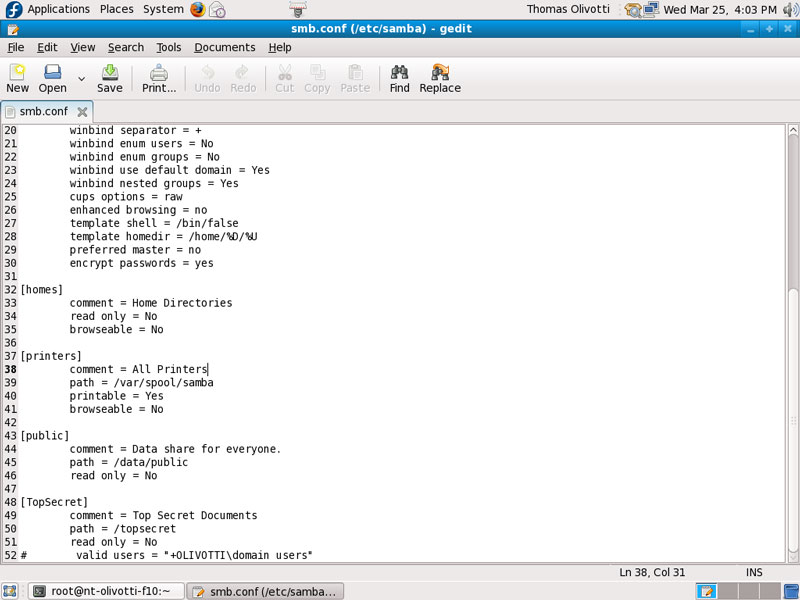This screenshot has height=600, width=800.
Task: Click the Cut scissors icon
Action: click(x=285, y=78)
